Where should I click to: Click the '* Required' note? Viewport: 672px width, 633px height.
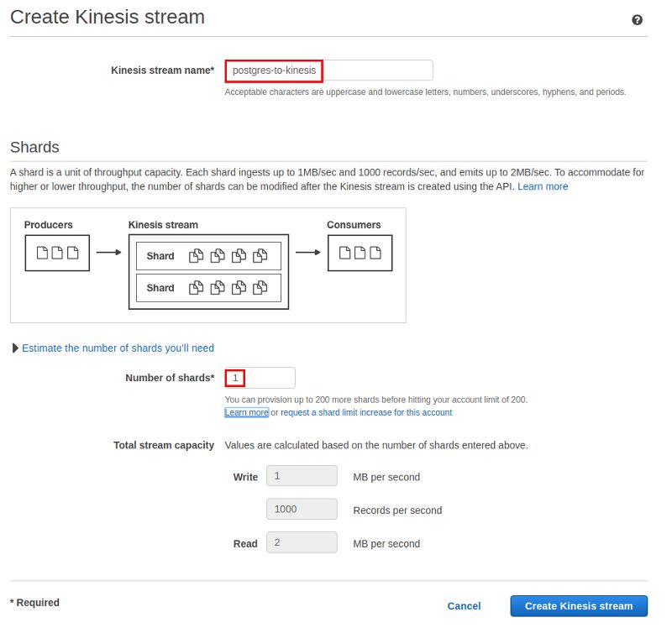(34, 603)
